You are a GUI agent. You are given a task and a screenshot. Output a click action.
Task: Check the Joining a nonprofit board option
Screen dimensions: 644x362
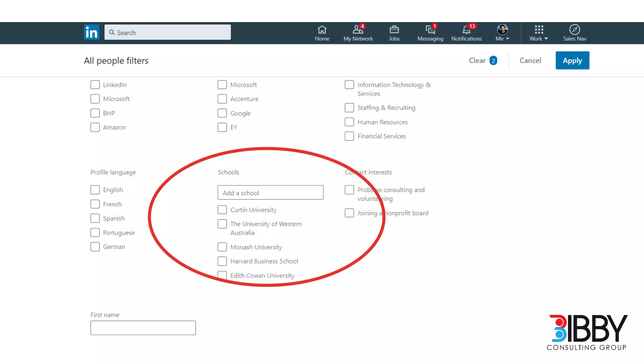(x=349, y=213)
